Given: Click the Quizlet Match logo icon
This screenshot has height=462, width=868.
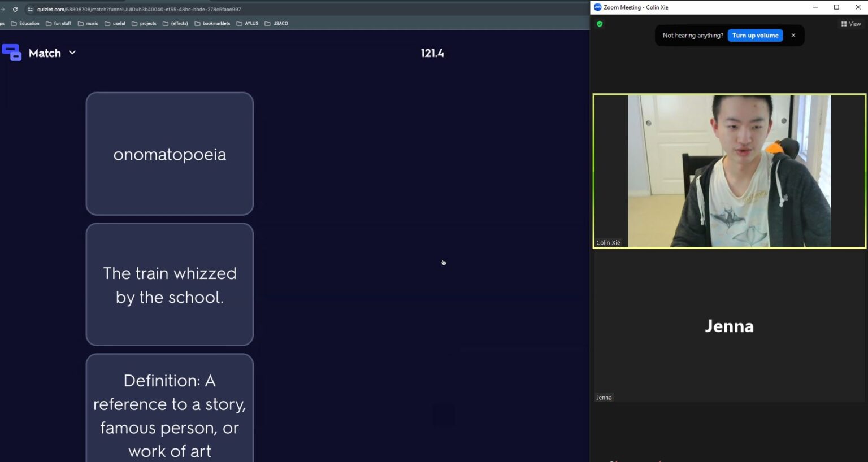Looking at the screenshot, I should (x=11, y=53).
